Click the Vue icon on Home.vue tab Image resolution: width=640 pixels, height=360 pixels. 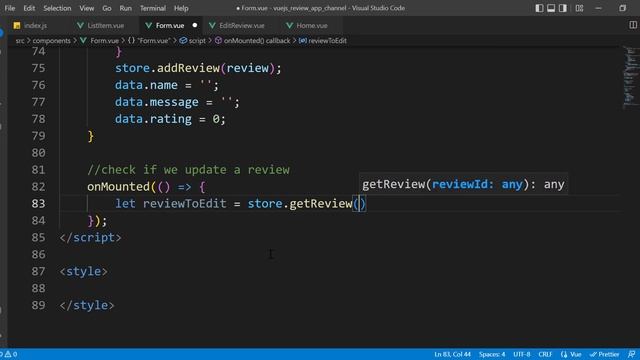[289, 25]
